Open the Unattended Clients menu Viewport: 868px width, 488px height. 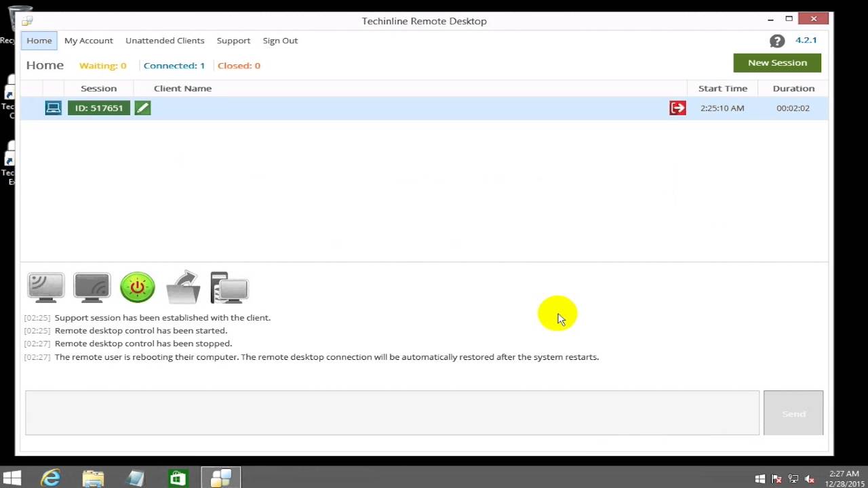pyautogui.click(x=165, y=41)
